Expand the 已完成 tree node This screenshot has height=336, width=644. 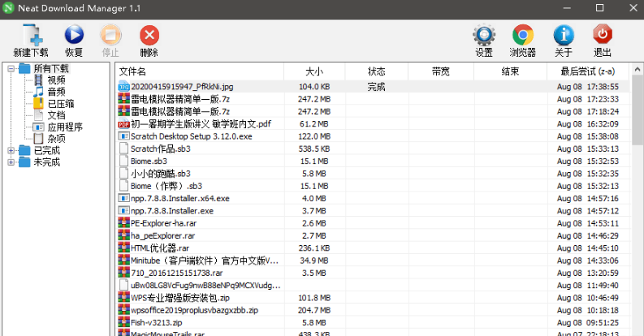11,150
